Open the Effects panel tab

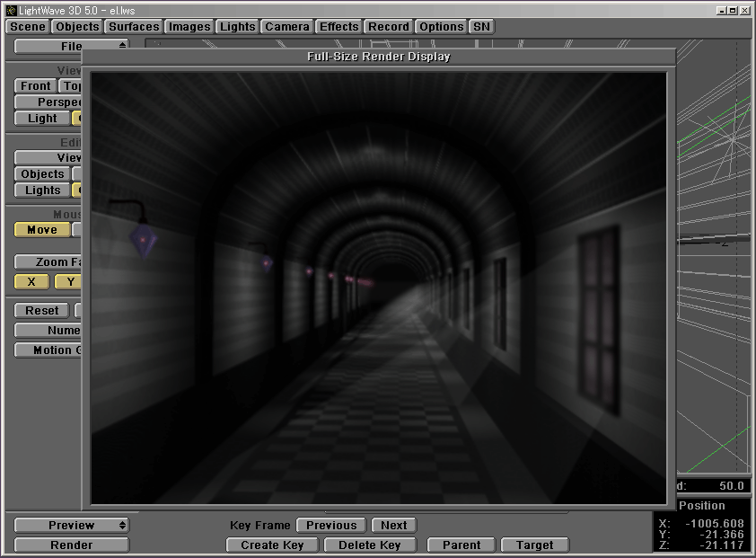pyautogui.click(x=339, y=27)
